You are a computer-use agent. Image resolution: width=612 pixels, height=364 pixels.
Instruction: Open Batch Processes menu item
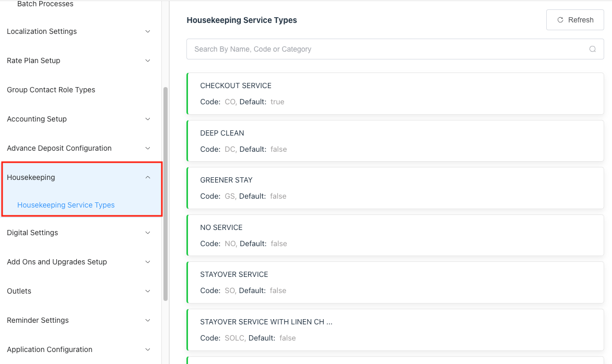(x=45, y=4)
